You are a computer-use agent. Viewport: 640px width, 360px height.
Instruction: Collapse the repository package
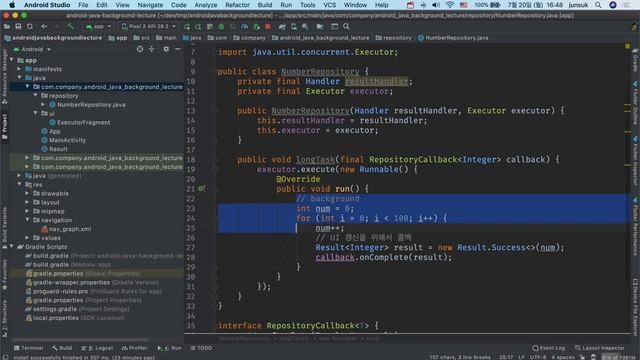36,96
